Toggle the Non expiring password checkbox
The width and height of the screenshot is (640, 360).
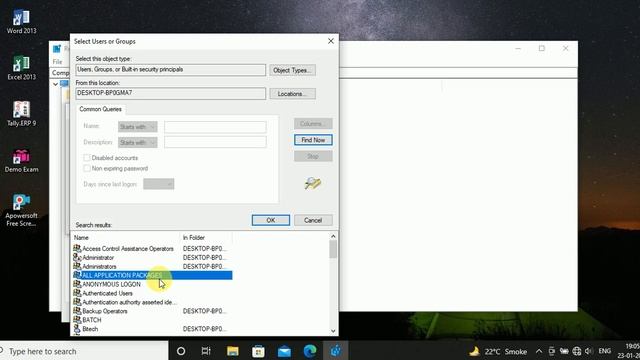click(87, 168)
